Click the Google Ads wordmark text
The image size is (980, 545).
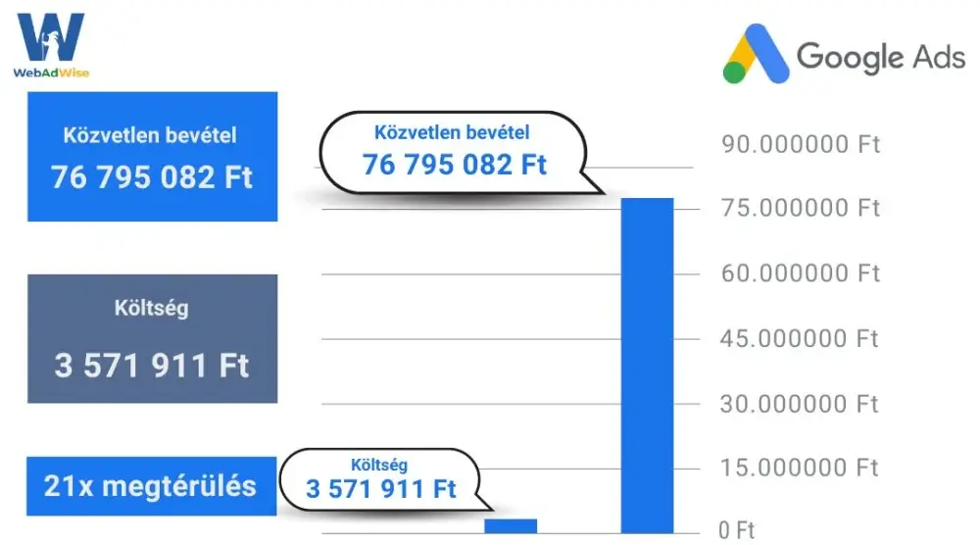(x=881, y=56)
